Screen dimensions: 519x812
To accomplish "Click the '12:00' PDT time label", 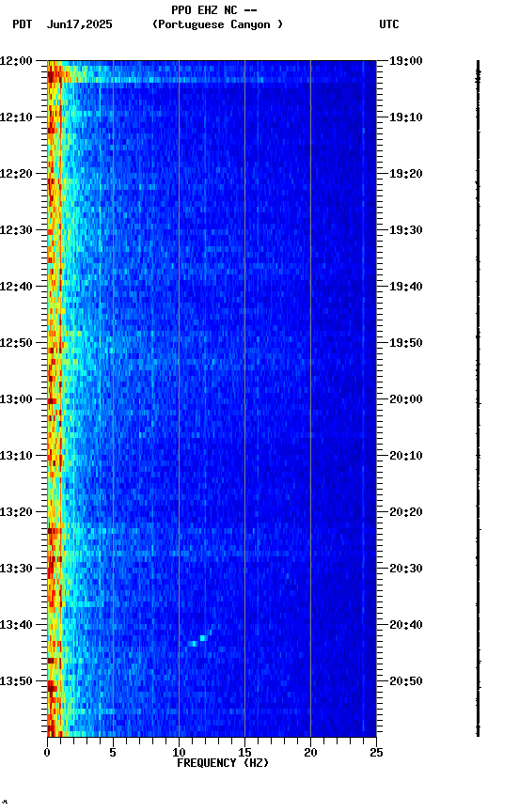I will tap(16, 61).
